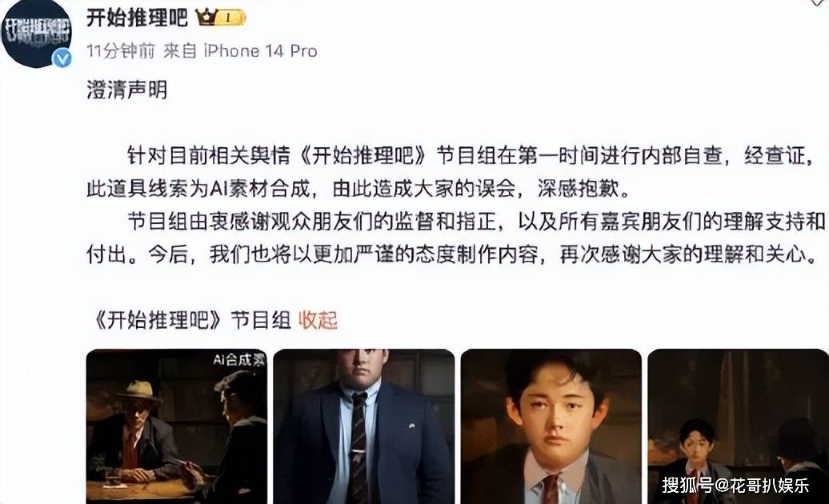The width and height of the screenshot is (829, 504).
Task: Click the blue verified badge on avatar
Action: [62, 58]
